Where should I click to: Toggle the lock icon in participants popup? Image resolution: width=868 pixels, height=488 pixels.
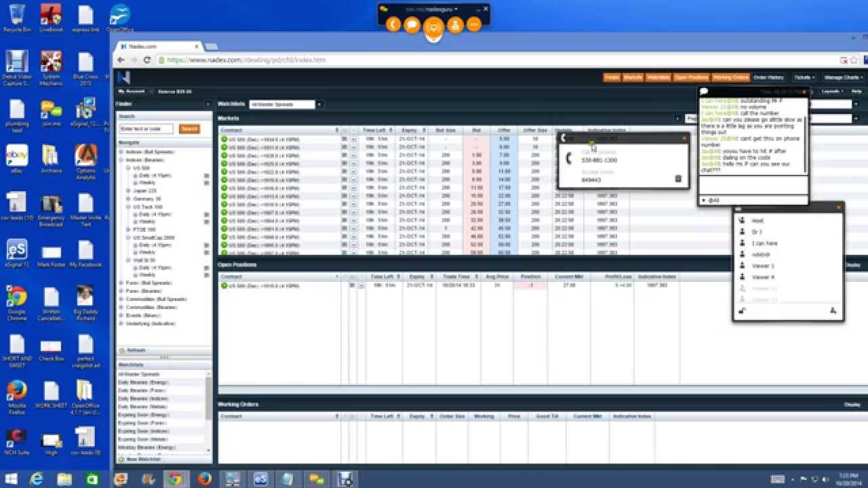pos(743,311)
